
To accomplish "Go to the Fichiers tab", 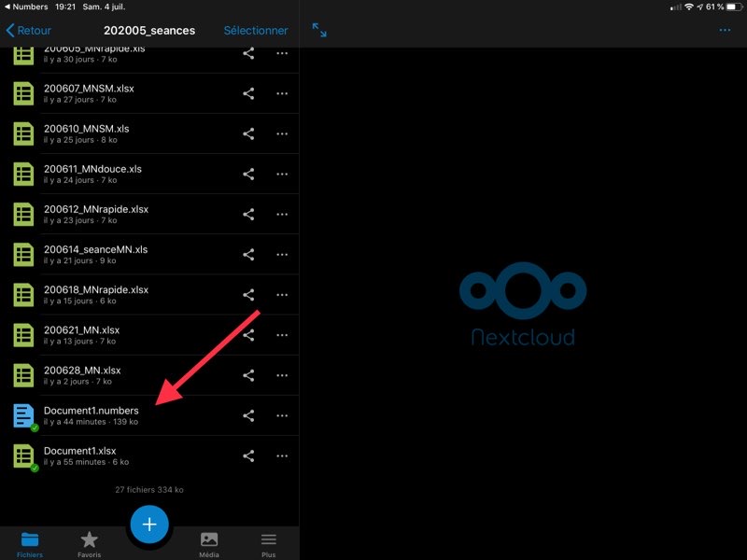I will coord(30,543).
